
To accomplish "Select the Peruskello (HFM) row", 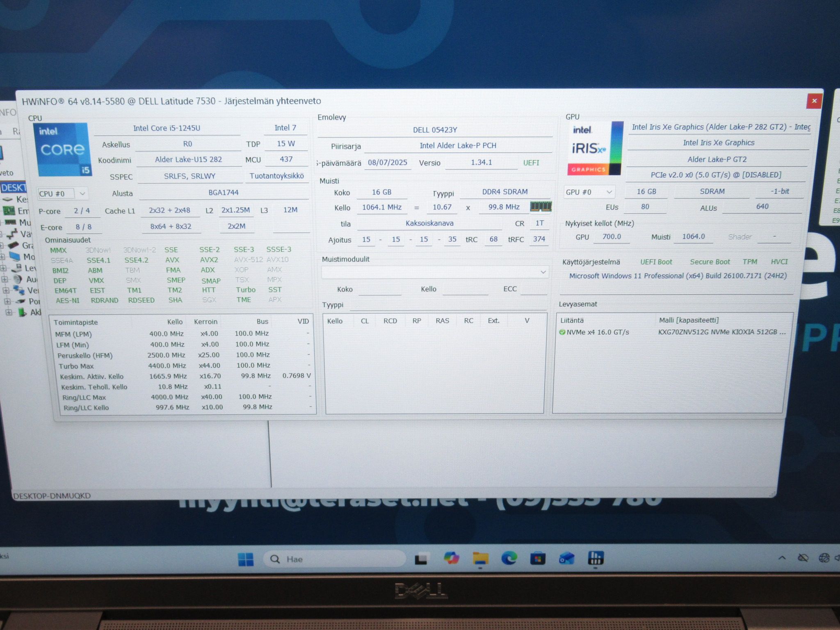I will click(x=183, y=355).
